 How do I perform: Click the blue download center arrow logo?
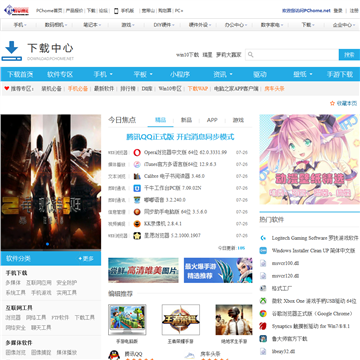click(x=12, y=51)
